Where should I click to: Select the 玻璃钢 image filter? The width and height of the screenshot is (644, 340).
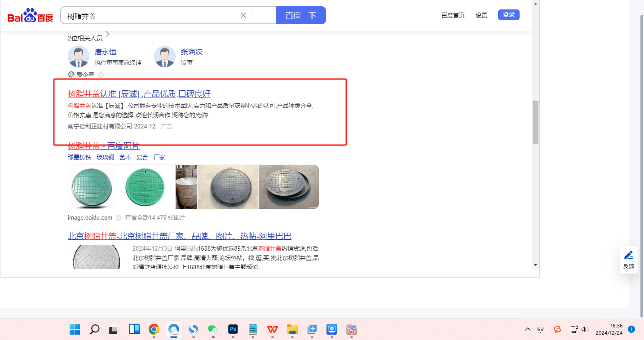[105, 157]
